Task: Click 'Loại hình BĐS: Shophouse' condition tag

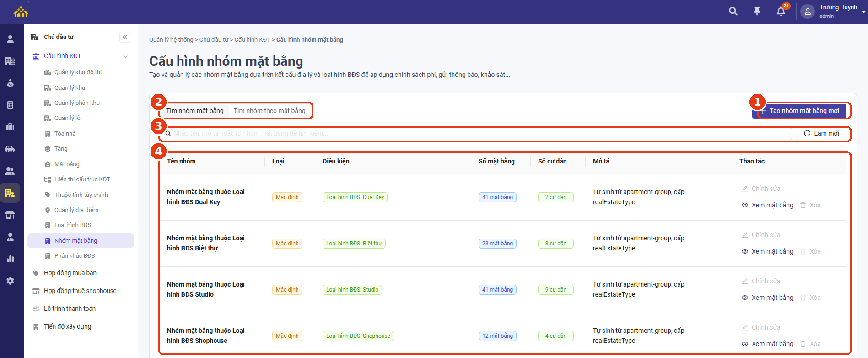Action: pos(358,336)
